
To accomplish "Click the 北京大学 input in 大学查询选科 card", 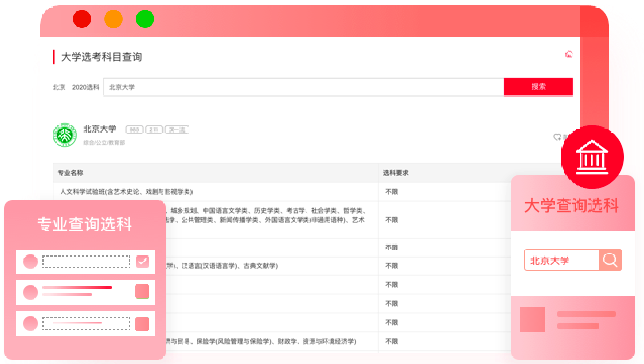I will [x=561, y=261].
